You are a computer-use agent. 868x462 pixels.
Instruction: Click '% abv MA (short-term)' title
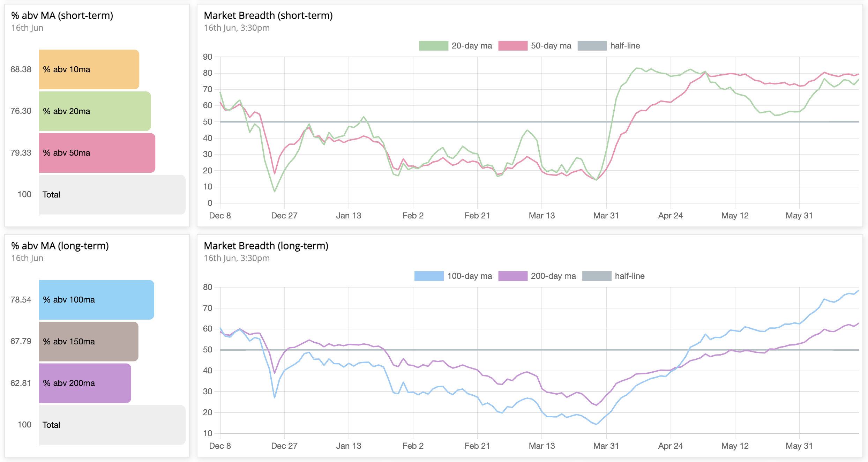coord(62,16)
